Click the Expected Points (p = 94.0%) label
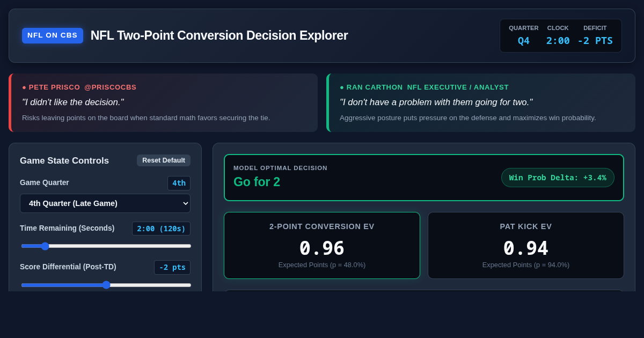The width and height of the screenshot is (644, 338). click(526, 265)
